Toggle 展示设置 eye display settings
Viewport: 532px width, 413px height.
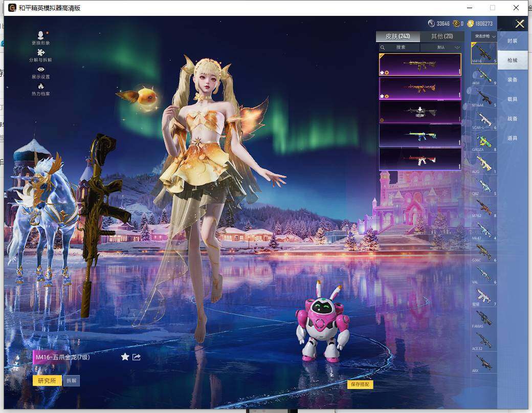pos(41,73)
